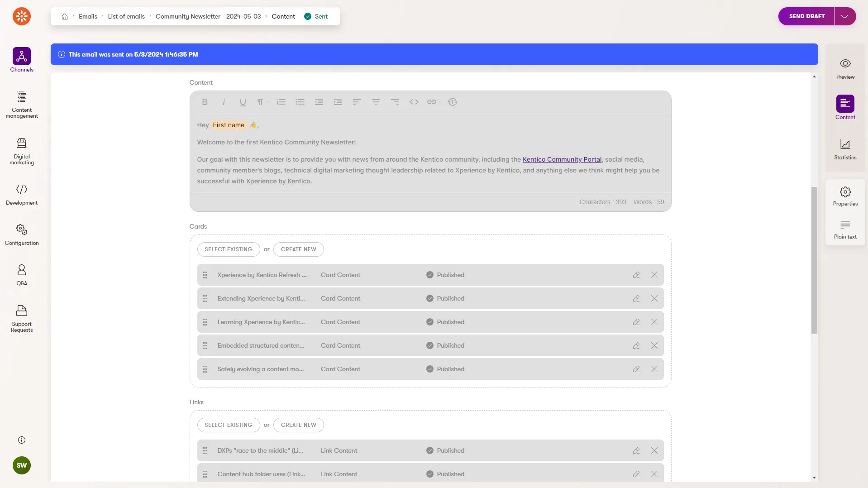Open the Preview tab

pos(845,69)
